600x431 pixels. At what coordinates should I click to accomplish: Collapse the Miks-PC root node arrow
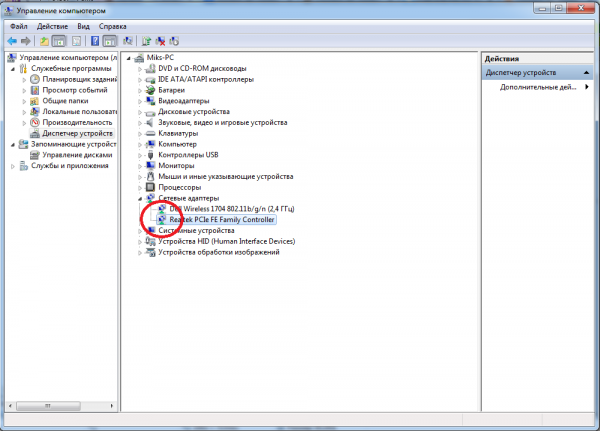[x=129, y=58]
